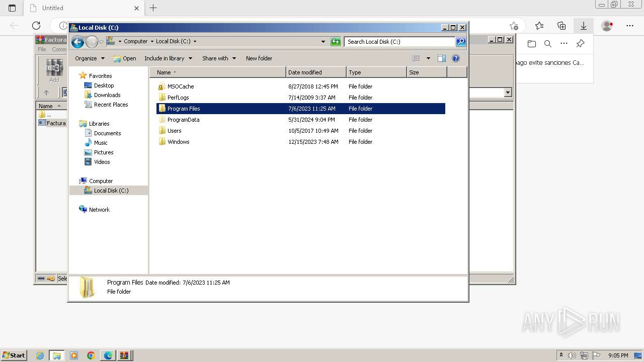Open Favorites in navigation pane
Screen dimensions: 644x362
pyautogui.click(x=100, y=76)
